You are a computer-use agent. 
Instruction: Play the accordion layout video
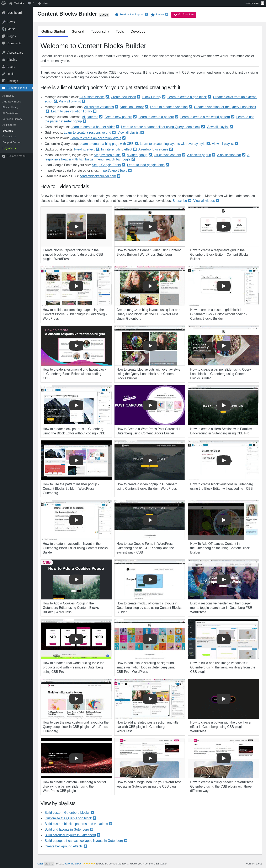(x=76, y=520)
